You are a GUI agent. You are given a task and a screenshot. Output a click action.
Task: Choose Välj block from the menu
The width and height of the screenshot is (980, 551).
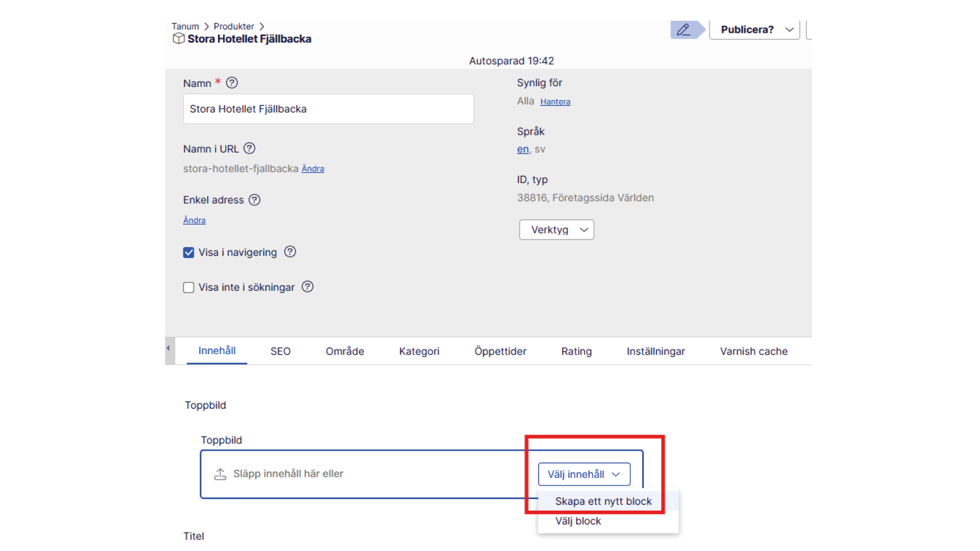pos(578,521)
